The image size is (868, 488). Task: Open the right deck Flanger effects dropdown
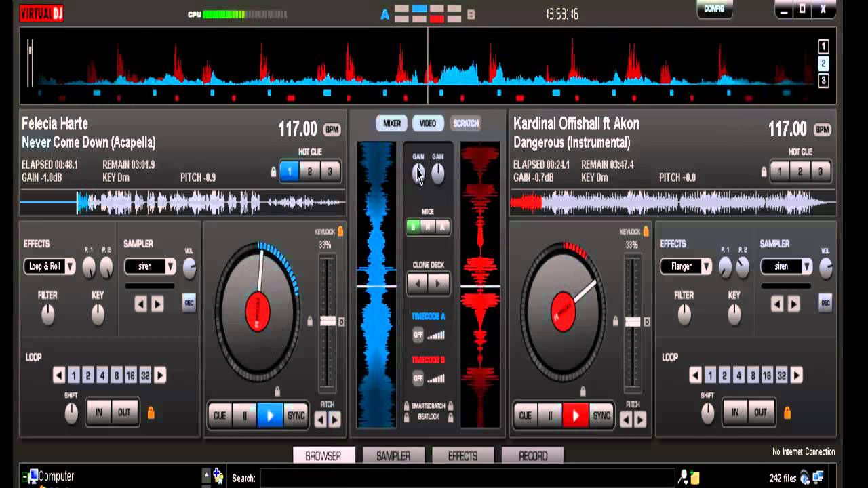pos(686,266)
